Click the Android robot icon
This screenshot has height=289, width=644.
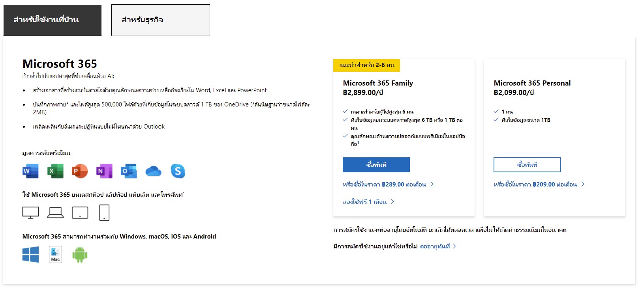tap(80, 254)
